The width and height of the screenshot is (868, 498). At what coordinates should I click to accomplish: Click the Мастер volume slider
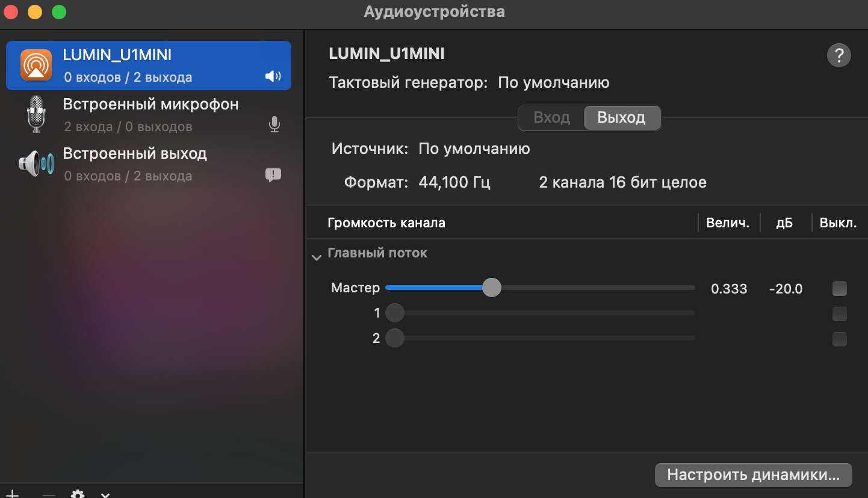540,288
